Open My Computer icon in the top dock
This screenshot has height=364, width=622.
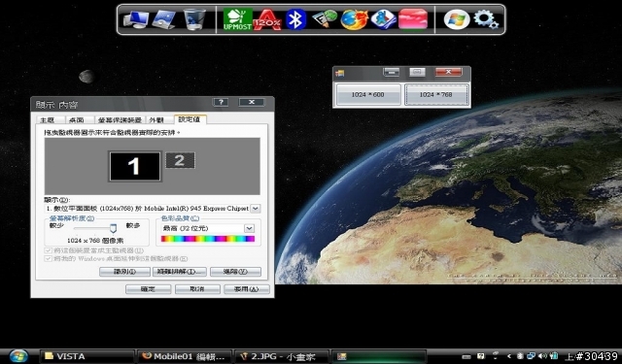(135, 19)
